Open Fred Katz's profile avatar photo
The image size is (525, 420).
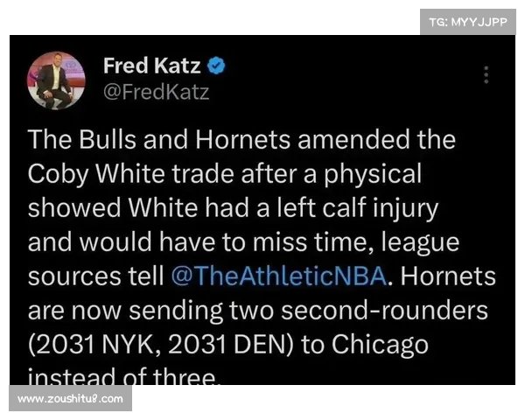(x=56, y=80)
